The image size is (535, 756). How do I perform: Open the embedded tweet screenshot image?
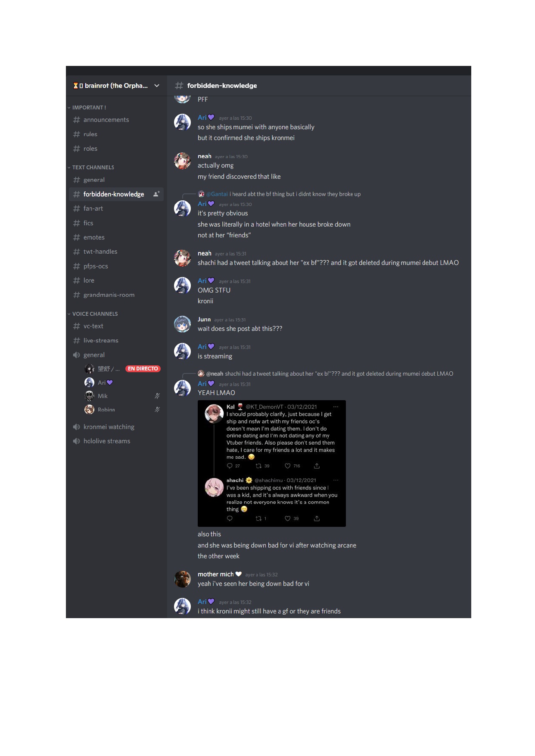272,464
